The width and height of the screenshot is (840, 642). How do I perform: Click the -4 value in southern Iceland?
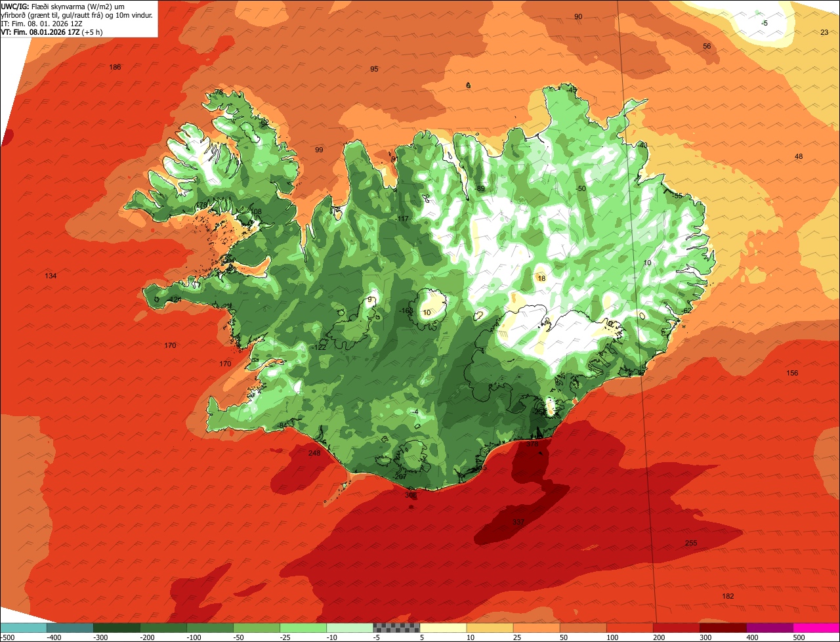point(415,412)
